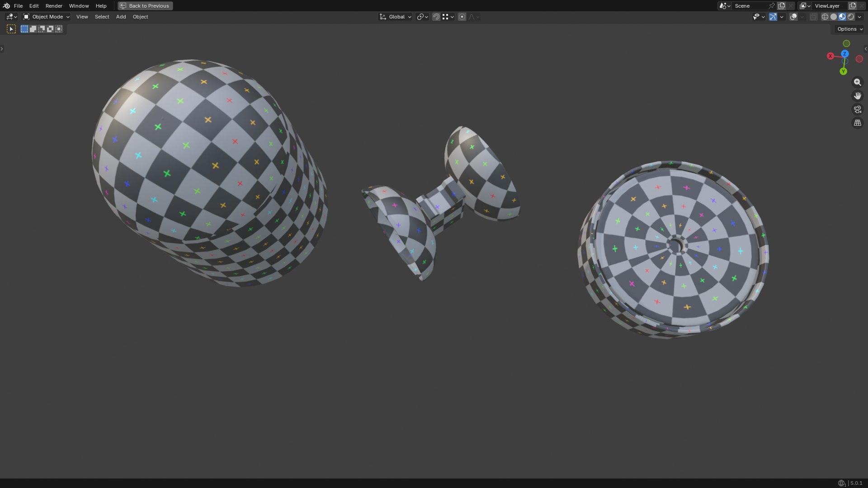
Task: Browse scenes with the scene icon
Action: click(725, 6)
